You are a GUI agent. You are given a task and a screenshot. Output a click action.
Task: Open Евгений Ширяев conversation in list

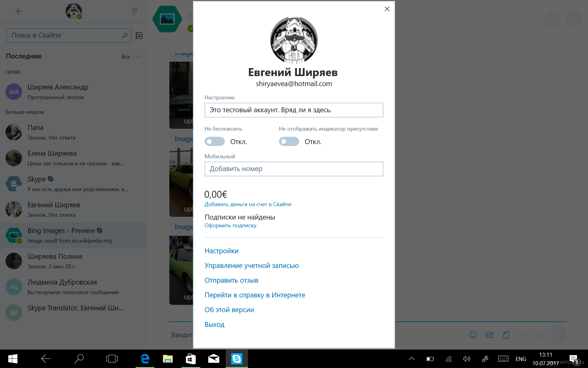73,209
